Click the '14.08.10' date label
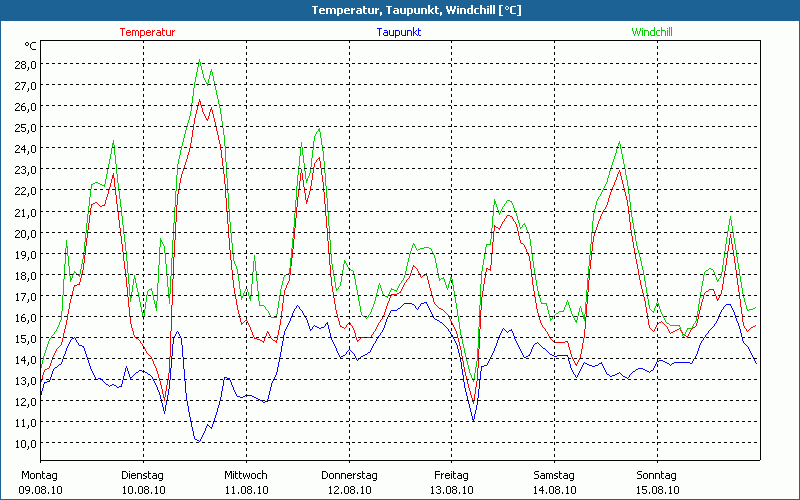Viewport: 800px width, 500px height. tap(555, 490)
